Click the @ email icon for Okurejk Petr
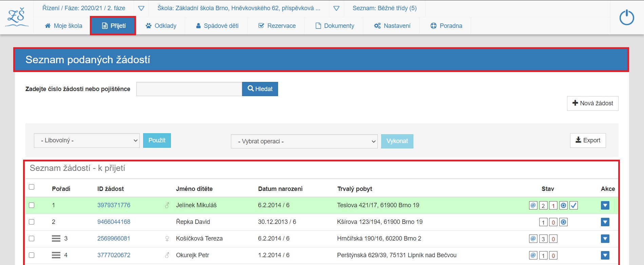The width and height of the screenshot is (644, 265). tap(533, 255)
